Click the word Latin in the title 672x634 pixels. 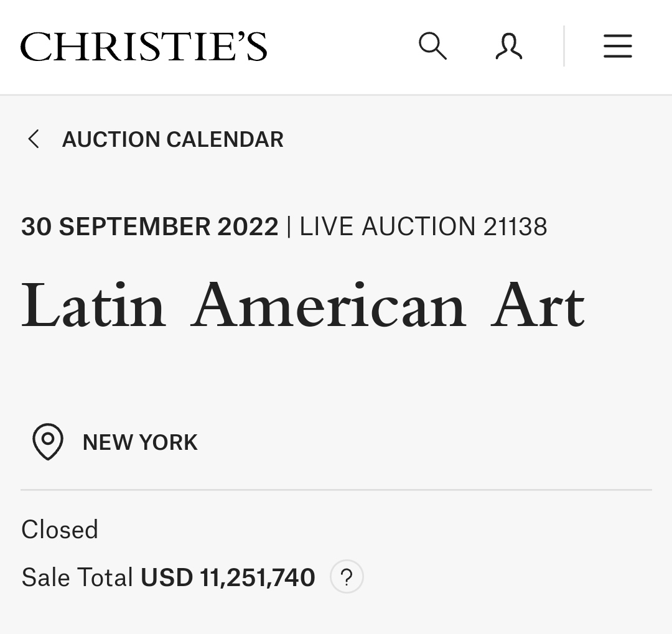coord(94,305)
